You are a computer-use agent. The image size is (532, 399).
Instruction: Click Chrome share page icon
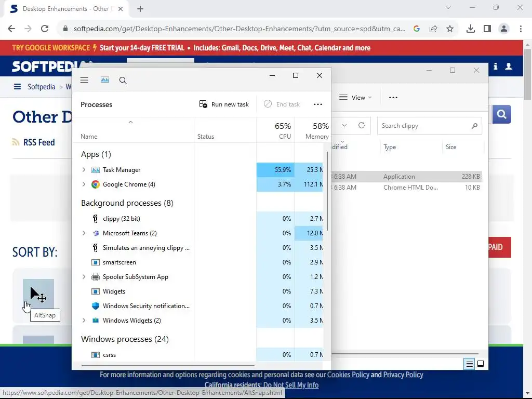pos(433,29)
